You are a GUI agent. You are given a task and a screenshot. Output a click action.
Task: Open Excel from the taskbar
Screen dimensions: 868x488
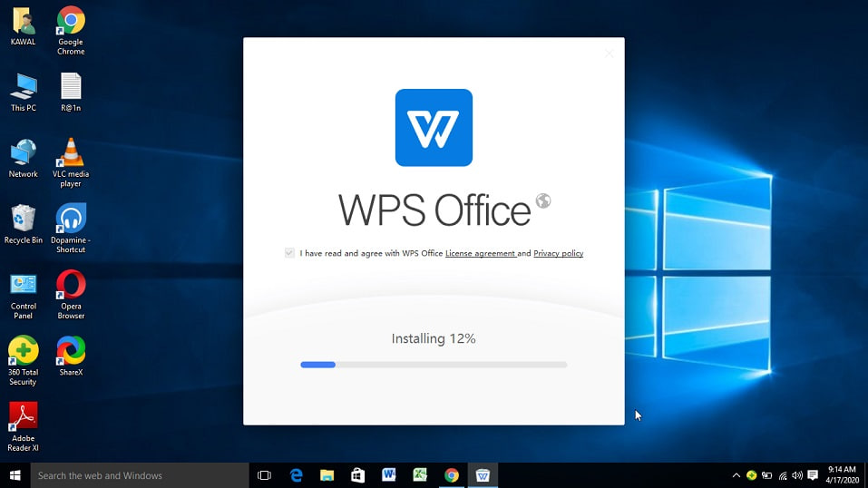tap(420, 475)
